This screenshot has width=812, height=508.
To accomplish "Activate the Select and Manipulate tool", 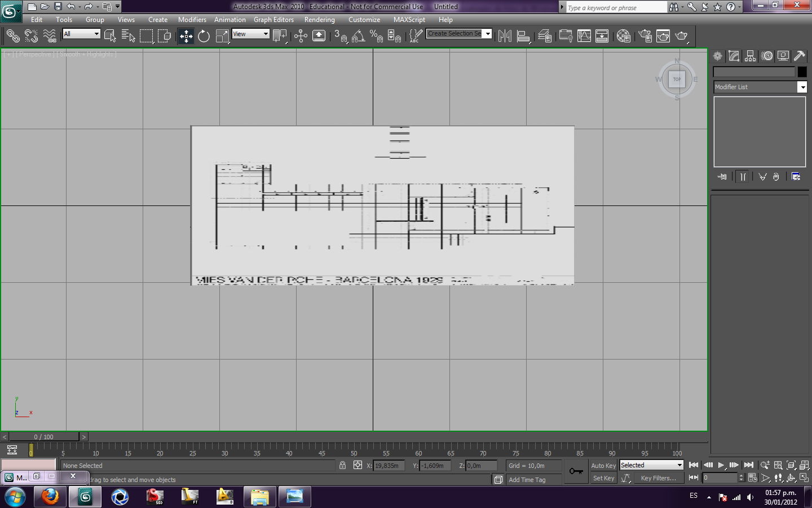I will click(301, 36).
